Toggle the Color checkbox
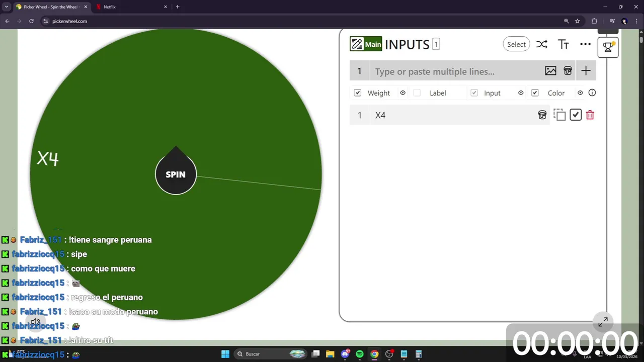Image resolution: width=644 pixels, height=362 pixels. [535, 93]
